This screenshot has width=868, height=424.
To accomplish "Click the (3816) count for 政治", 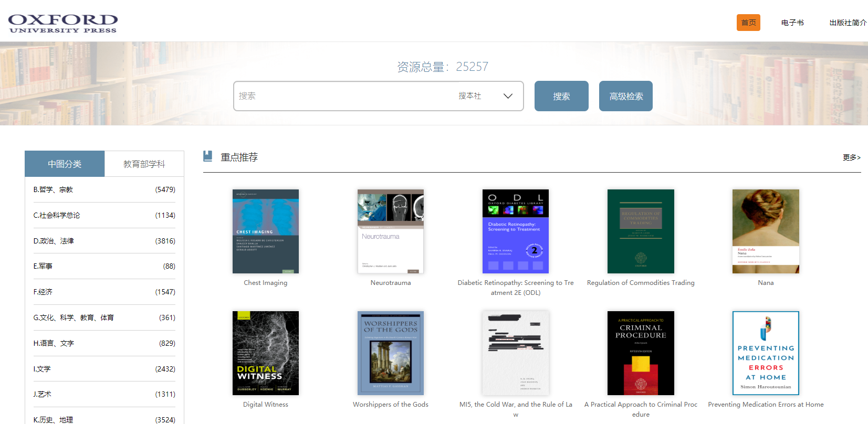I will point(165,241).
